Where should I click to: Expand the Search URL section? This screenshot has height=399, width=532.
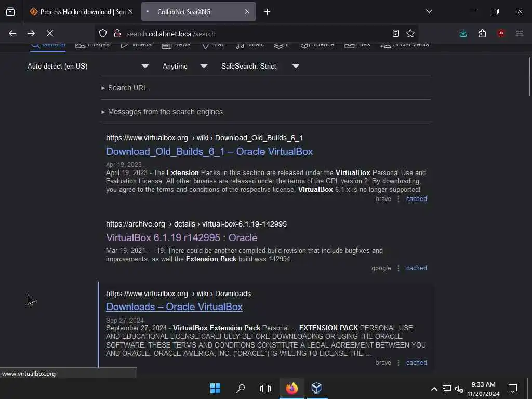pos(124,88)
